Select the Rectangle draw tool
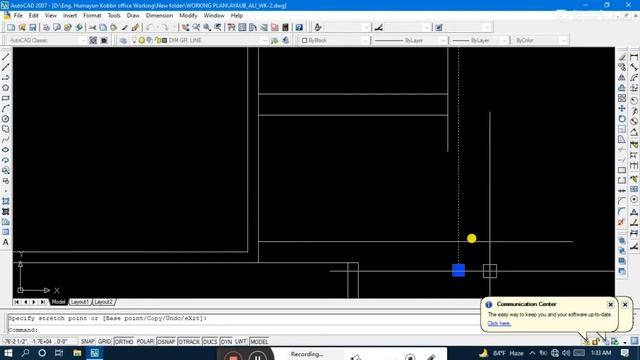640x360 pixels. coord(6,98)
